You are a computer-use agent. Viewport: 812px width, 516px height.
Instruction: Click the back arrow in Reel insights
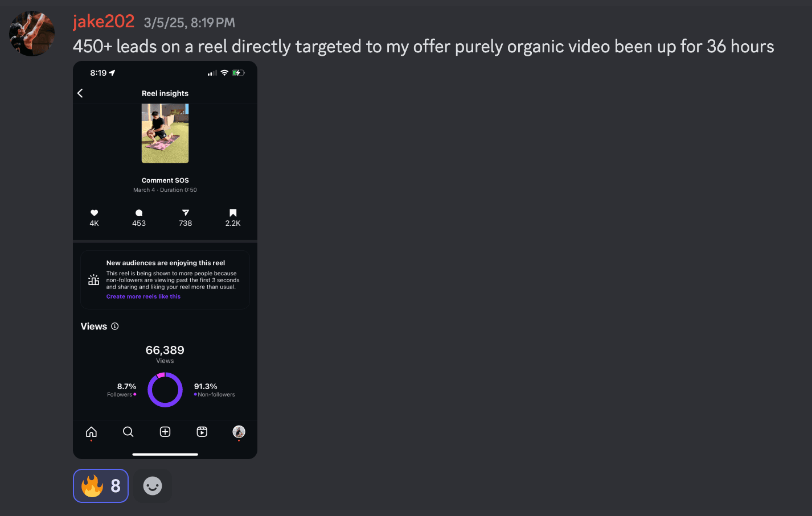[80, 93]
